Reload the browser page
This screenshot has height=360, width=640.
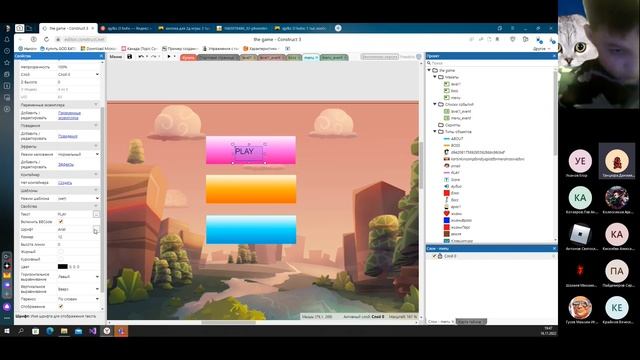46,39
